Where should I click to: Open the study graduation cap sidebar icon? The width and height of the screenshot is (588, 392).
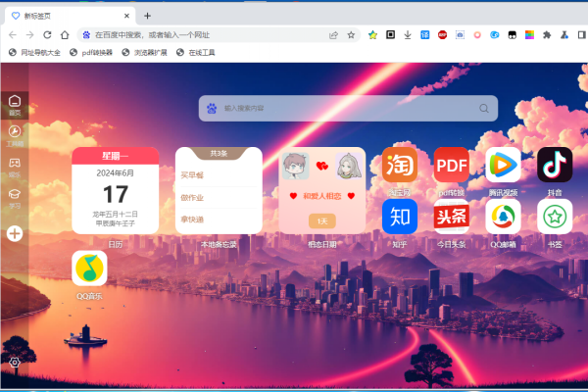15,198
